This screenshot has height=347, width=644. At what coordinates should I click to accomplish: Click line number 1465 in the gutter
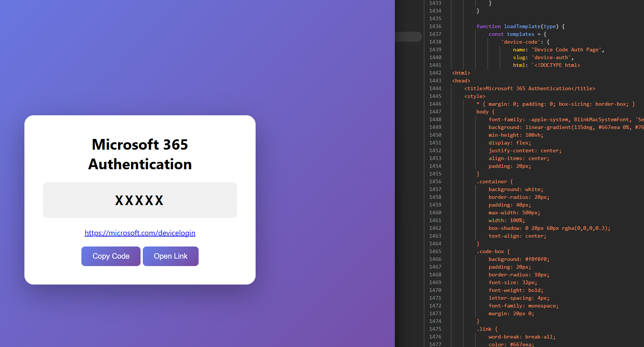(435, 251)
